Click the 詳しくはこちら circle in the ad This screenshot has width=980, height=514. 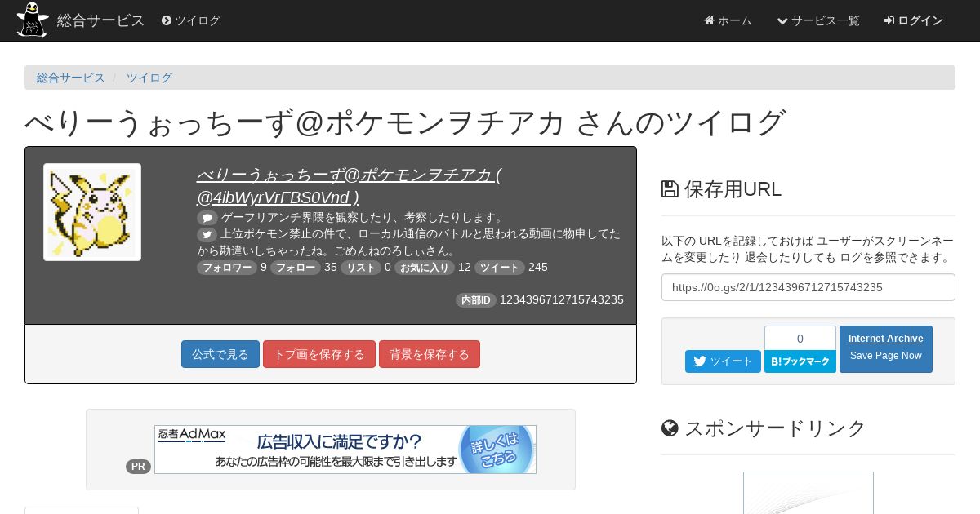coord(496,450)
